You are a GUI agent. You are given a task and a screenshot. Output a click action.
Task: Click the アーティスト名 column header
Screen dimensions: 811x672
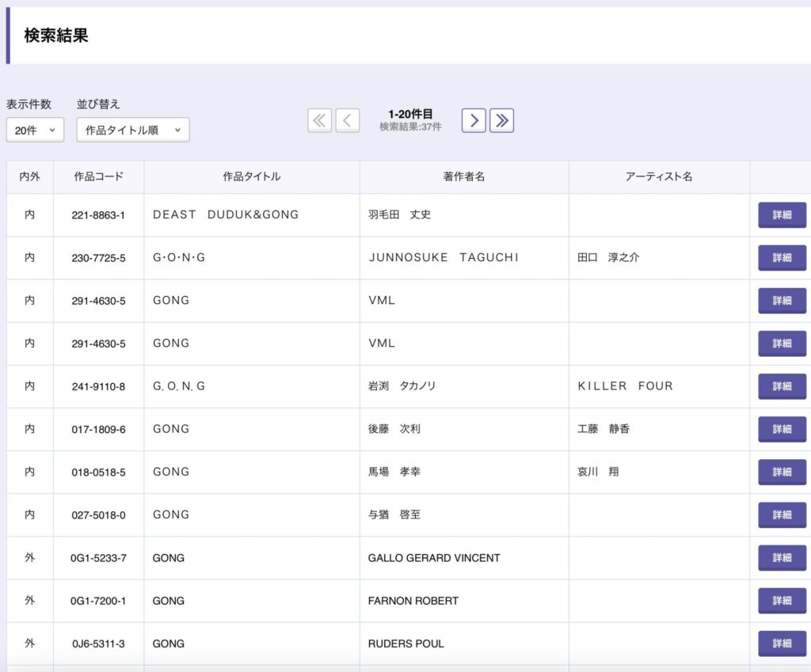[659, 177]
